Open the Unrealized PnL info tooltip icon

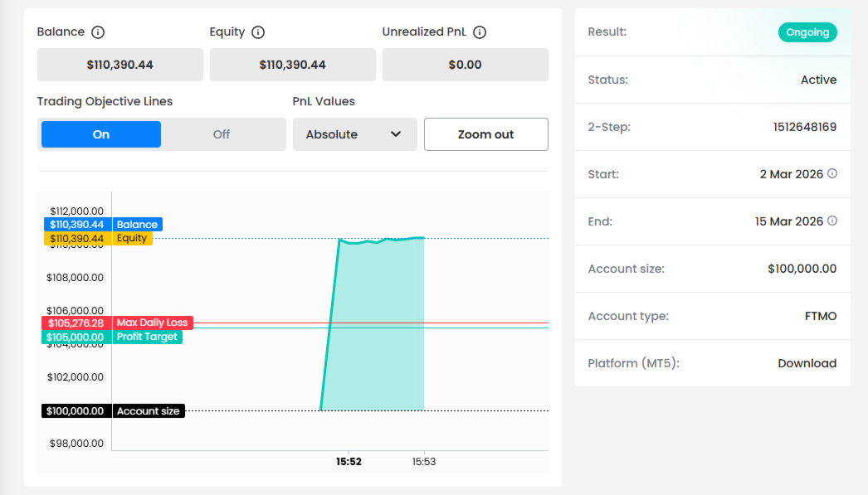click(x=480, y=32)
